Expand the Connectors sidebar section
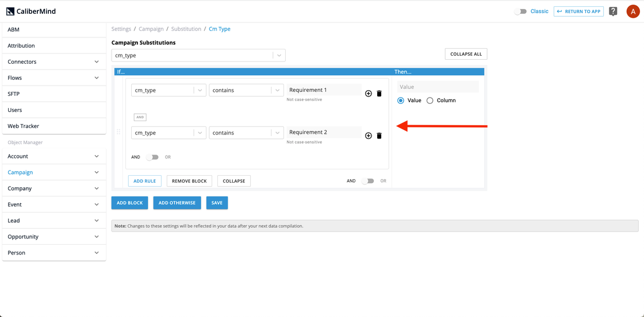This screenshot has height=317, width=644. pyautogui.click(x=54, y=61)
